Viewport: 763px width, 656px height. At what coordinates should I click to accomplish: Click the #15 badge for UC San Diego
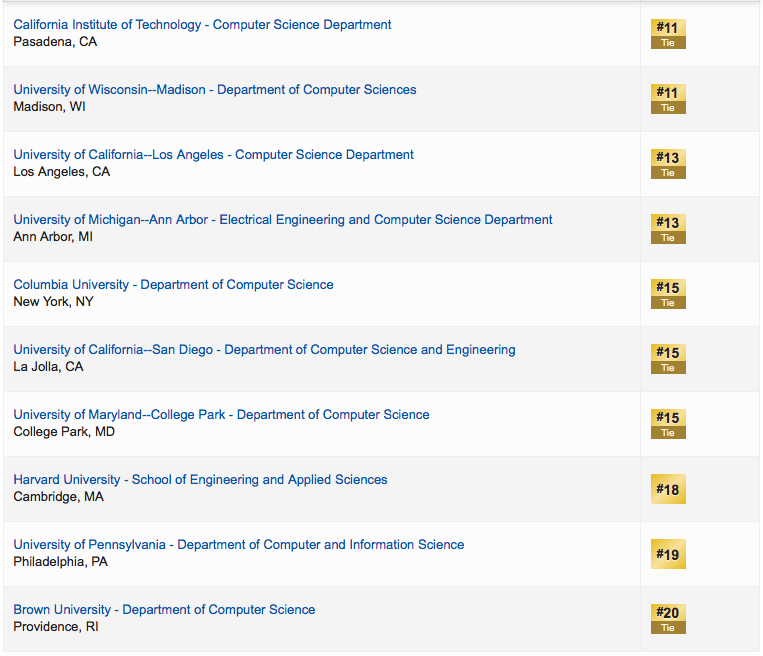click(x=667, y=359)
